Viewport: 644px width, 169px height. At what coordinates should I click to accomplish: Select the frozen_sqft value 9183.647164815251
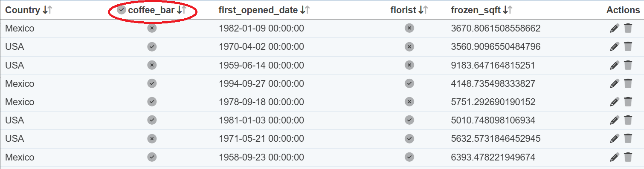point(493,65)
